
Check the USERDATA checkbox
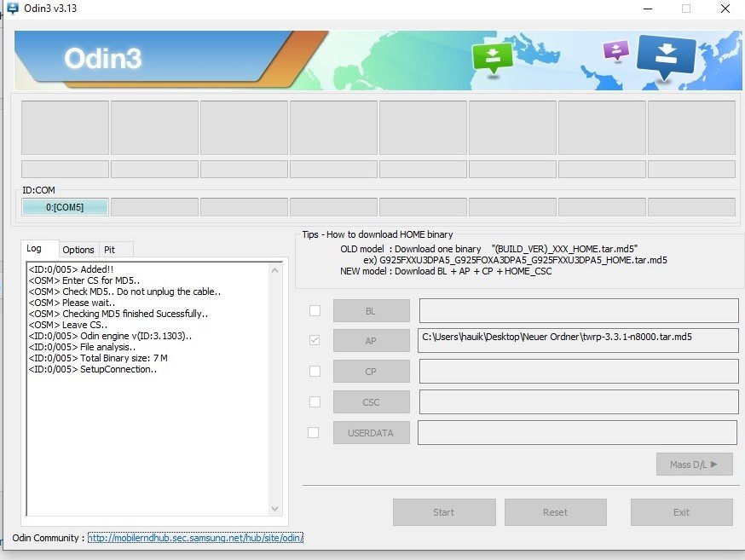(313, 433)
